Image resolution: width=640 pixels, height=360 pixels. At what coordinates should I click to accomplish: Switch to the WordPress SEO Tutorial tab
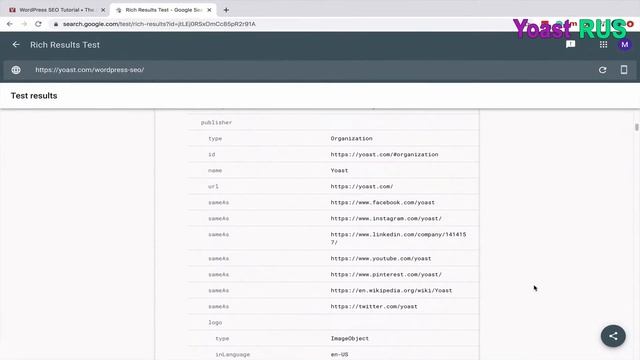point(56,10)
